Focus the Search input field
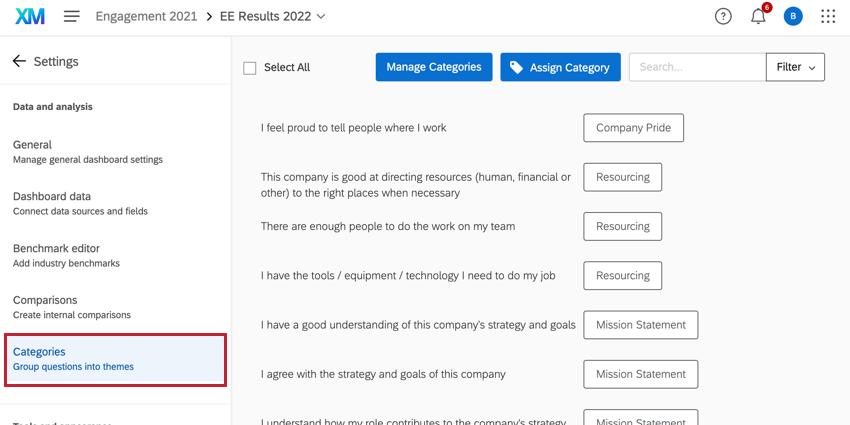The image size is (850, 425). [696, 67]
